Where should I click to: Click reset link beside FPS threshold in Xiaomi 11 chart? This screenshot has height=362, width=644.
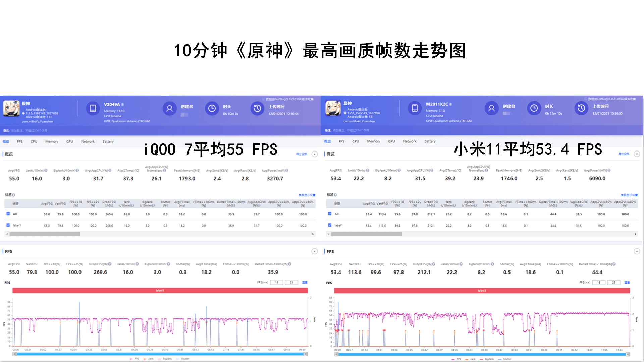(627, 283)
